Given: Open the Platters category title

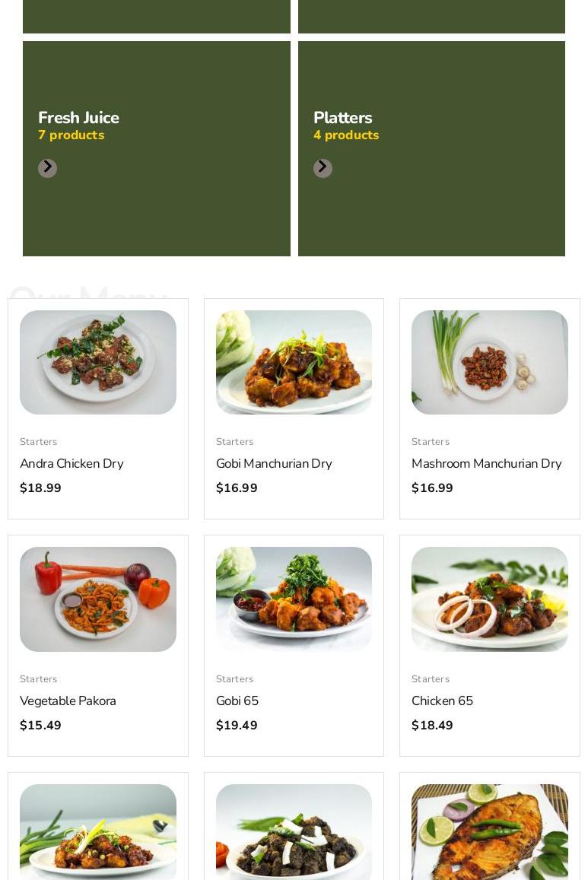Looking at the screenshot, I should (342, 118).
